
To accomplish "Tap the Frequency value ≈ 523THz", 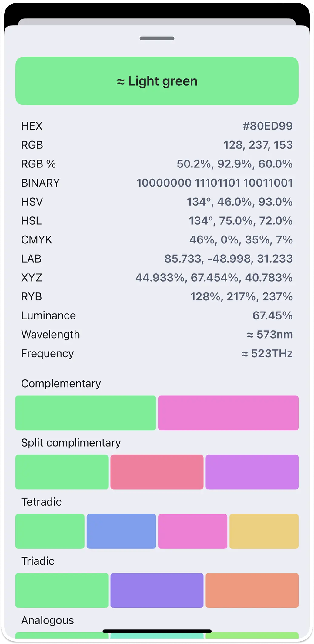I will click(x=267, y=353).
